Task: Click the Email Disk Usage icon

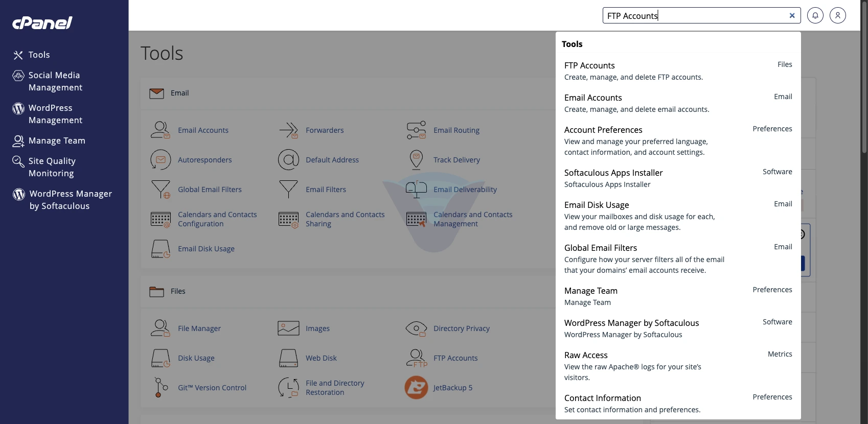Action: tap(161, 249)
